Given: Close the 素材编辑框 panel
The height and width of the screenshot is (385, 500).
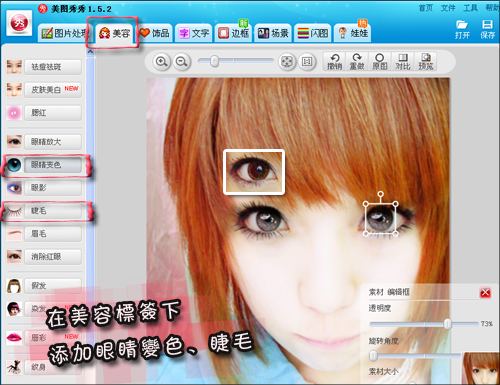Looking at the screenshot, I should pyautogui.click(x=485, y=293).
